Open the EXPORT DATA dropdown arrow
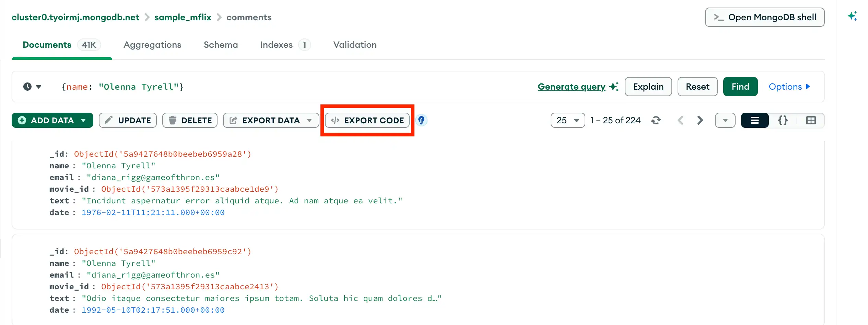 pos(308,120)
